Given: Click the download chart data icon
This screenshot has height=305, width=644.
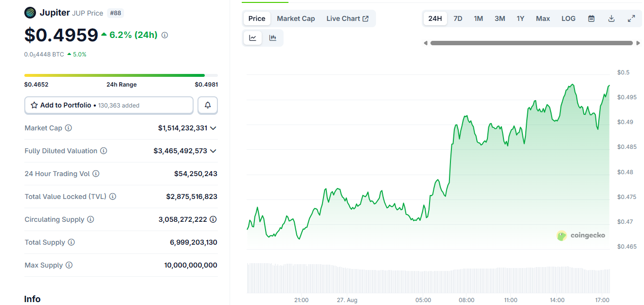Looking at the screenshot, I should coord(611,18).
